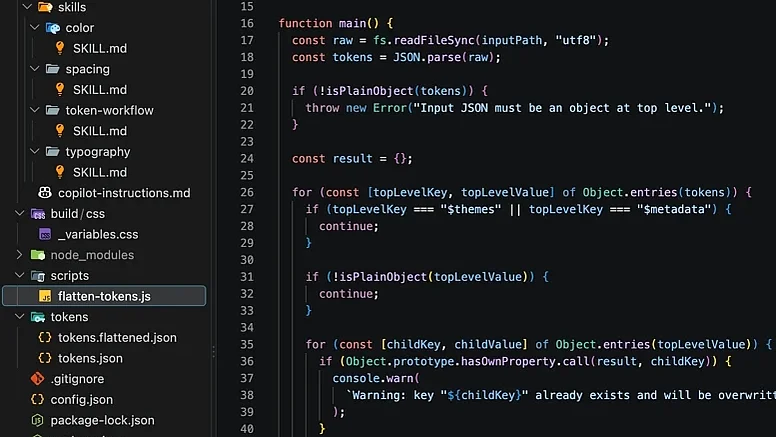Collapse the token-workflow folder
Viewport: 776px width, 437px height.
[35, 110]
